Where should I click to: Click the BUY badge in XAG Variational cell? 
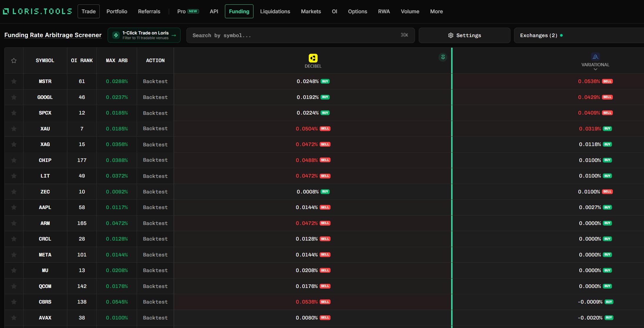607,144
